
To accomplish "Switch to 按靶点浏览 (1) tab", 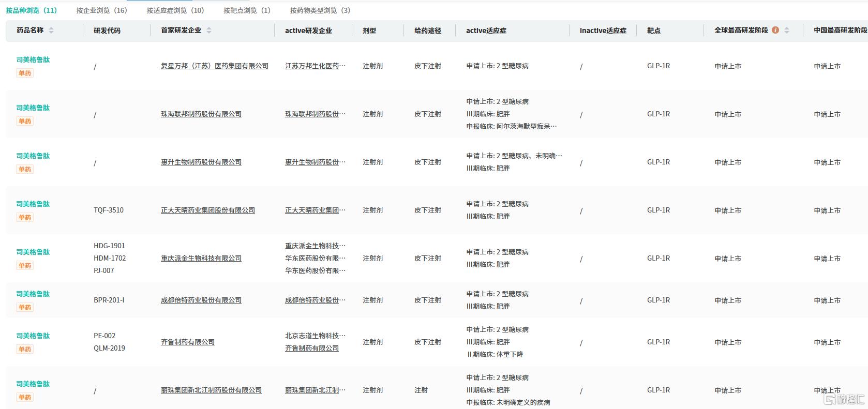I will coord(247,10).
